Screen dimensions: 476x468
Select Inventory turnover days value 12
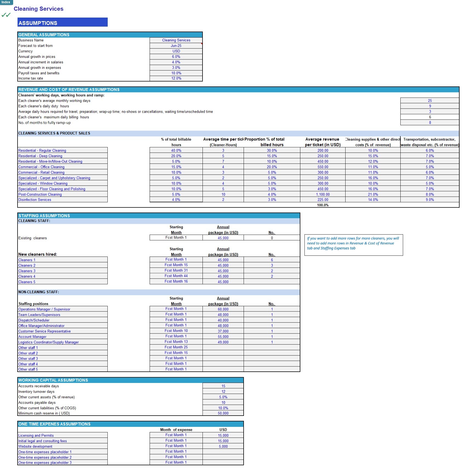223,391
